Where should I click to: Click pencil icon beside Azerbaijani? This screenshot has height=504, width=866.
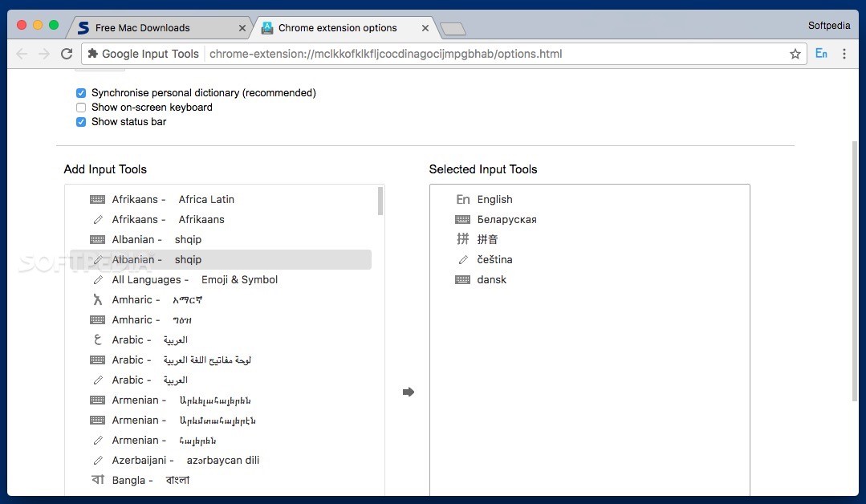point(98,461)
